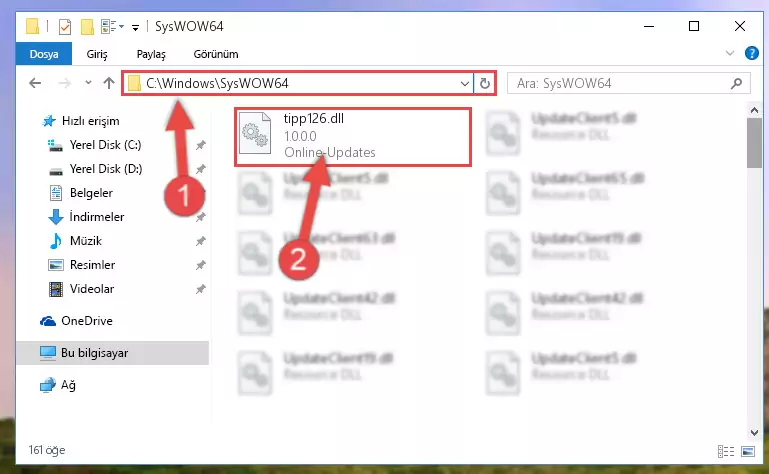
Task: Expand the address bar history dropdown
Action: click(x=464, y=83)
